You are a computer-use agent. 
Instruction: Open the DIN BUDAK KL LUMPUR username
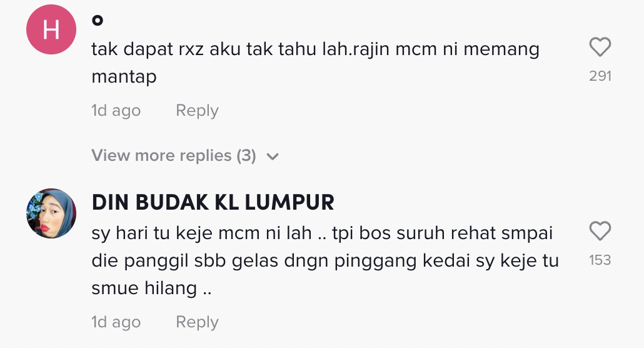pyautogui.click(x=213, y=202)
